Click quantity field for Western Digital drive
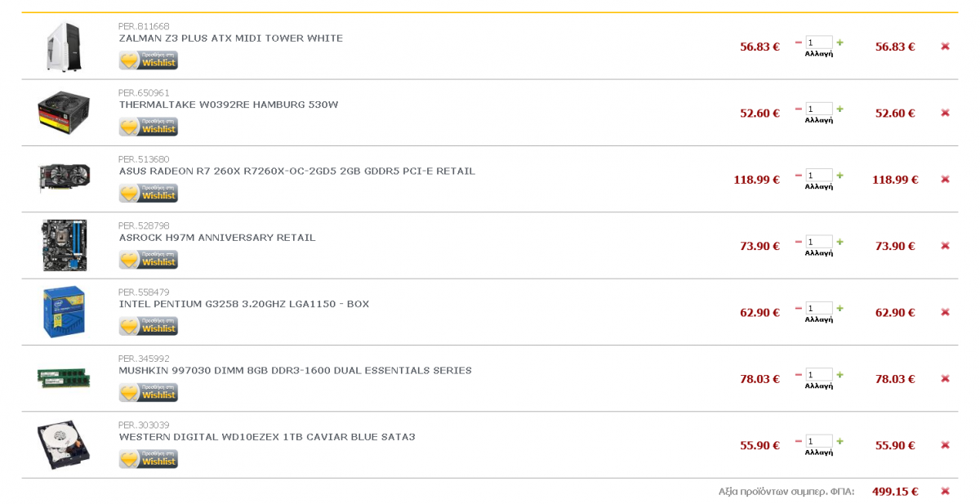Screen dimensions: 980x504 819,441
